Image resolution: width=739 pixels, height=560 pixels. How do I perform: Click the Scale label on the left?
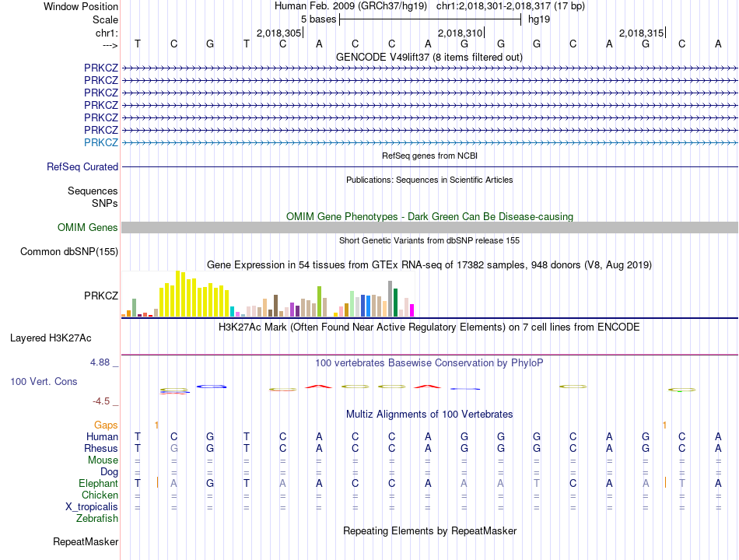point(105,19)
